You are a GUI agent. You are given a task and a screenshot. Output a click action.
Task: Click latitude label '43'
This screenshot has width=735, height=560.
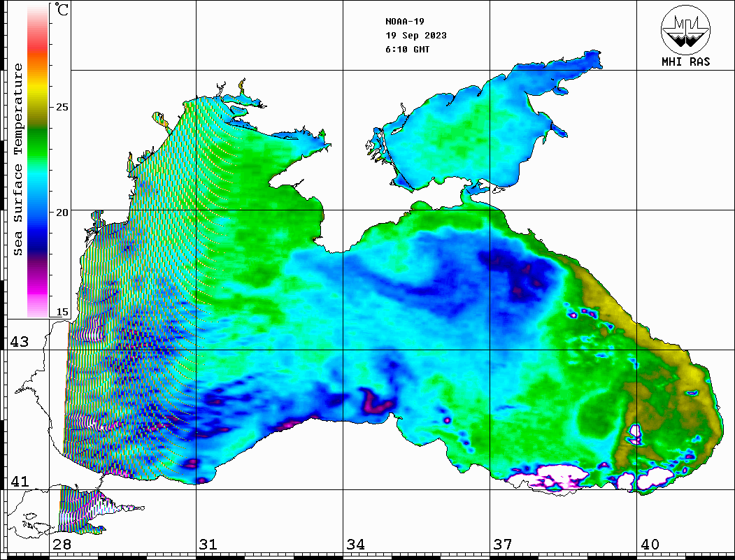[20, 342]
